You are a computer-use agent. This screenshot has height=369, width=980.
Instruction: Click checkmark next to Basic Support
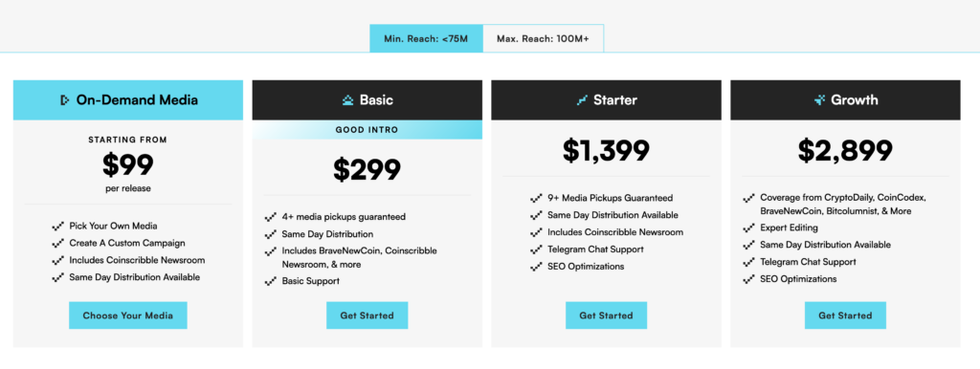tap(271, 282)
